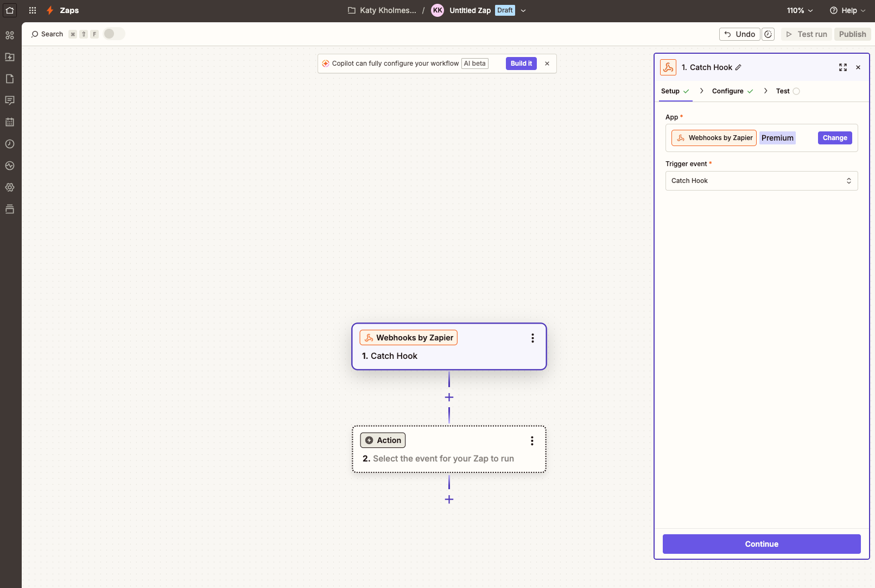Click the Publish button
875x588 pixels.
tap(853, 34)
